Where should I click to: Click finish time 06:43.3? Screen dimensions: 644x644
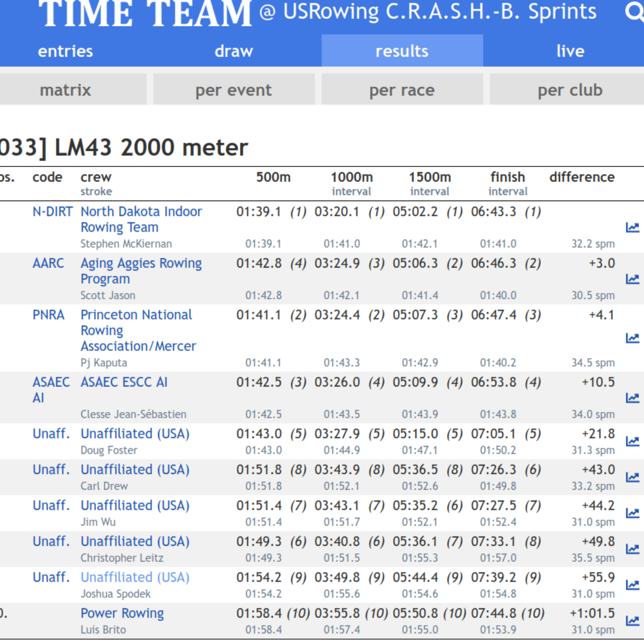click(493, 212)
